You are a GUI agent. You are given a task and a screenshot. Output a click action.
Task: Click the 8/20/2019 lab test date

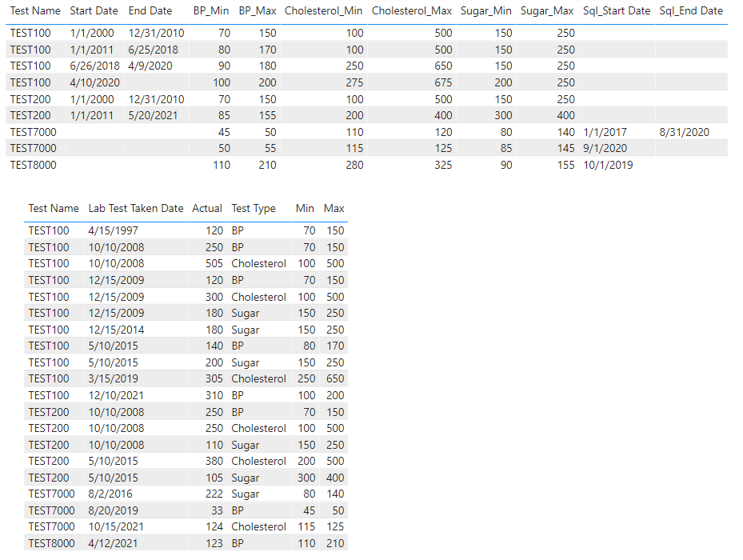pos(114,510)
